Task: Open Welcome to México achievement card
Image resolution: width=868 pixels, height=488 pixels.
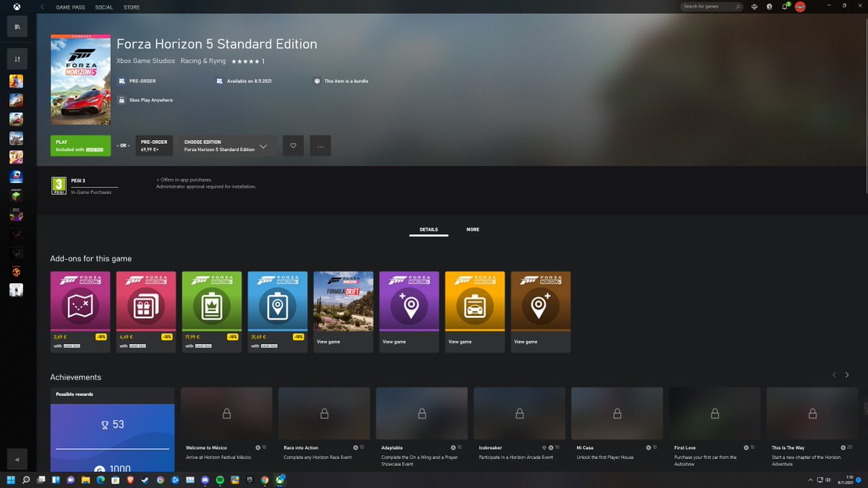Action: (226, 429)
